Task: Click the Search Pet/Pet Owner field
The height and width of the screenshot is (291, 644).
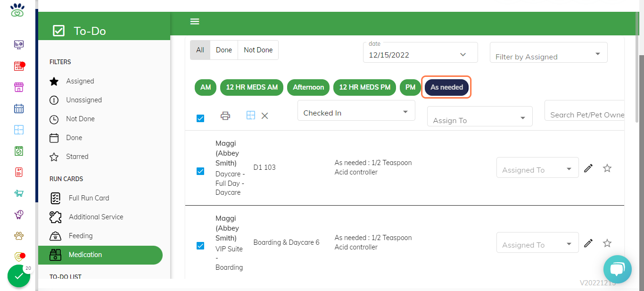Action: 585,110
